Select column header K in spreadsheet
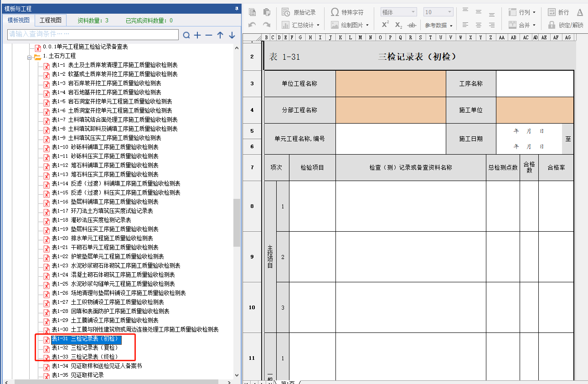The image size is (588, 384). (x=340, y=37)
